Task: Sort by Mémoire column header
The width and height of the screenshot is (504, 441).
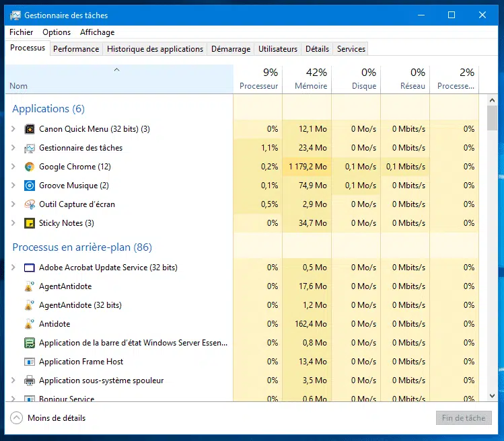Action: tap(307, 79)
